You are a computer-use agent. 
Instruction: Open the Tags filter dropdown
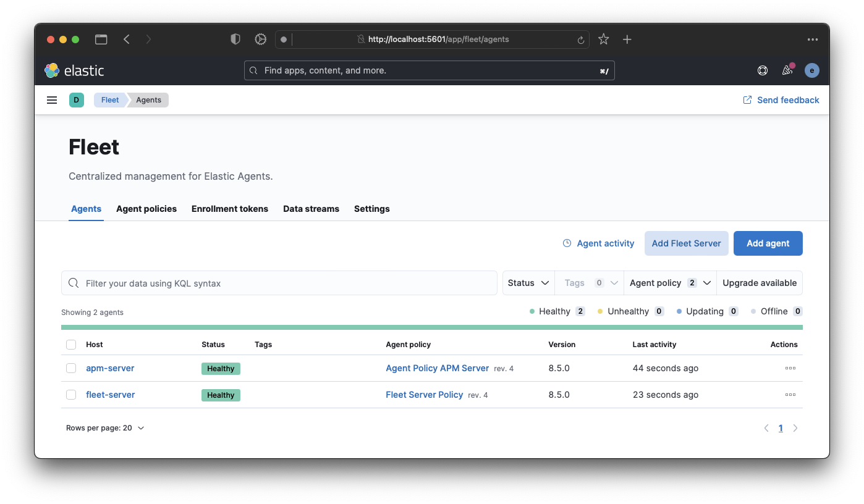pyautogui.click(x=590, y=283)
